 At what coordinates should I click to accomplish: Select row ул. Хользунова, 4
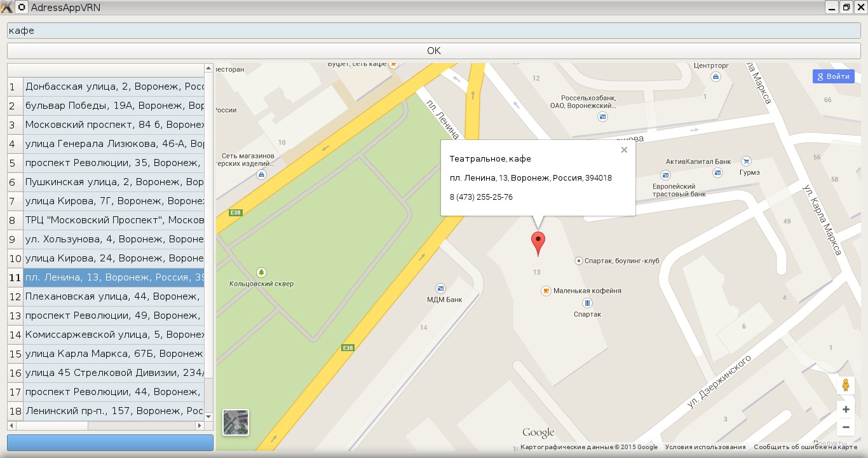pos(114,239)
